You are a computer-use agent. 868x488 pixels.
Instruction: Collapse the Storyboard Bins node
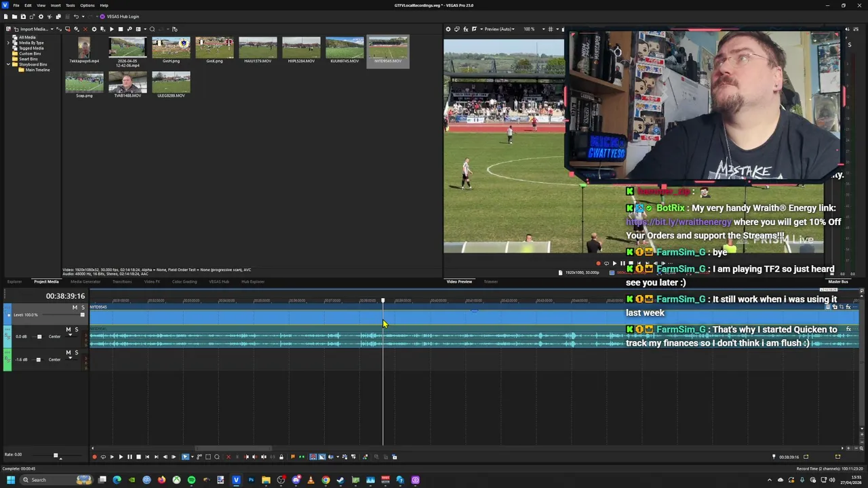point(9,64)
